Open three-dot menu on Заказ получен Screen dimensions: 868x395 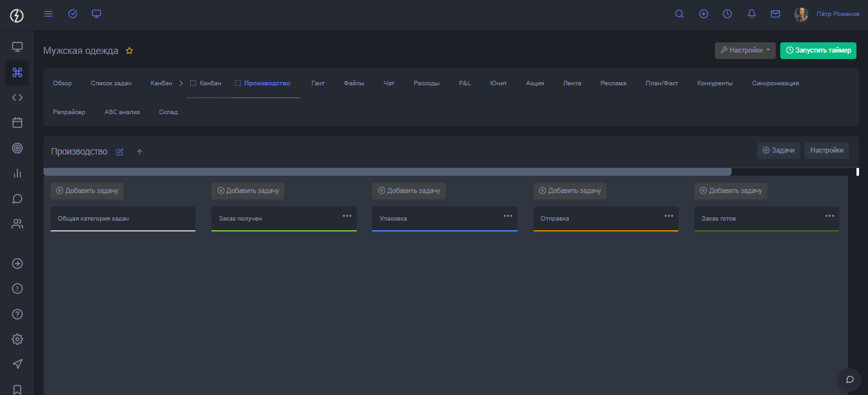point(347,216)
